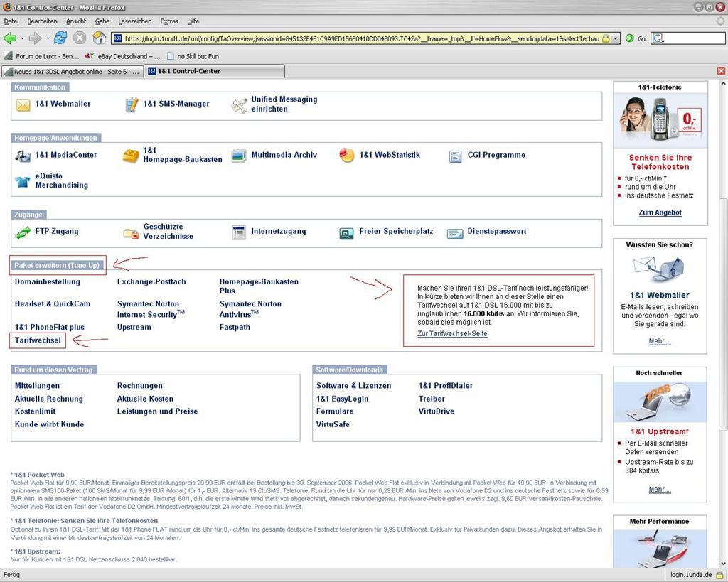
Task: Click the eQuisto Merchandising t-shirt icon
Action: (22, 181)
